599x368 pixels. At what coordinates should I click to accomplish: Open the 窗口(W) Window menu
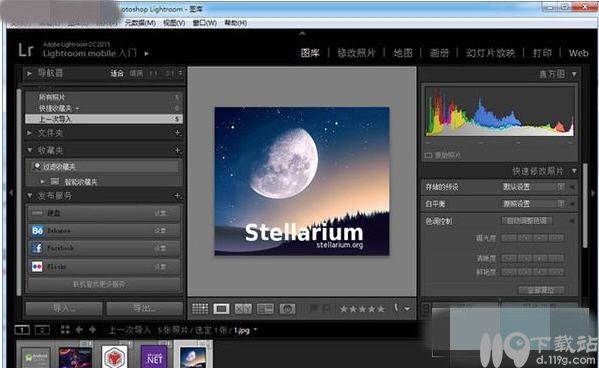tap(204, 23)
